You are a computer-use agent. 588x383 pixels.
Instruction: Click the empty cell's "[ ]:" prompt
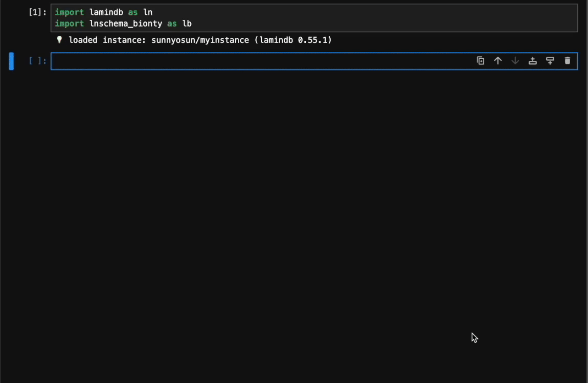pyautogui.click(x=37, y=60)
